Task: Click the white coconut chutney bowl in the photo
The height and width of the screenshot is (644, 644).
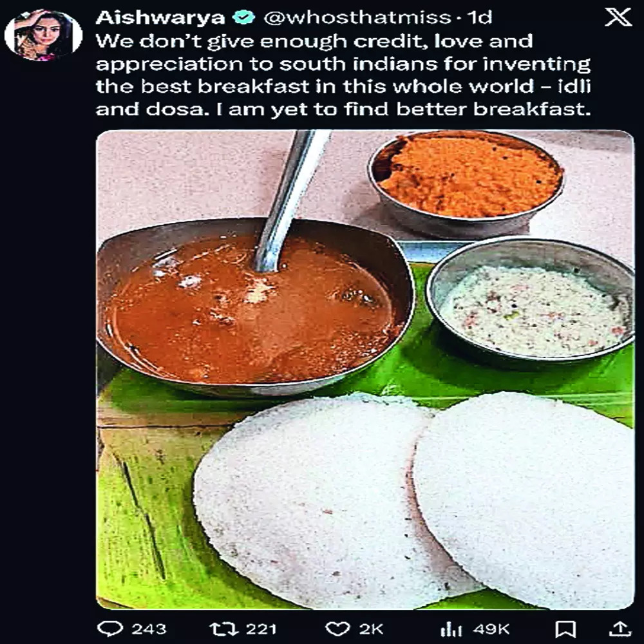Action: point(531,309)
